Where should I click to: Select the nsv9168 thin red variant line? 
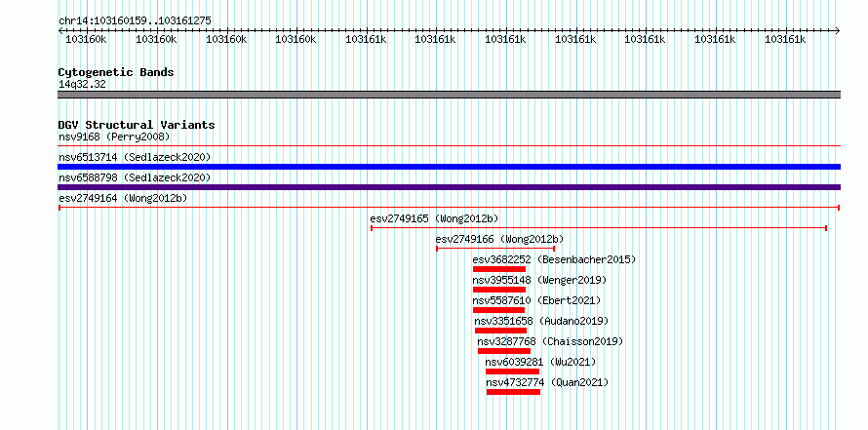pos(449,146)
